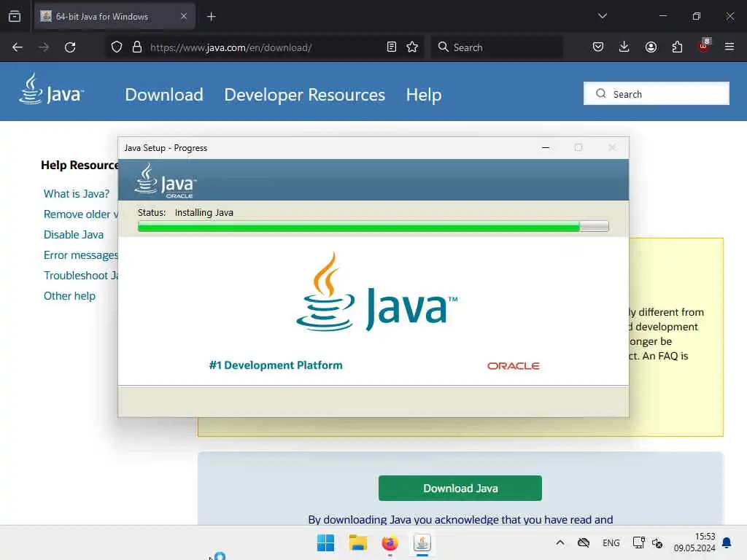
Task: List all tabs via the chevron dropdown
Action: click(602, 16)
